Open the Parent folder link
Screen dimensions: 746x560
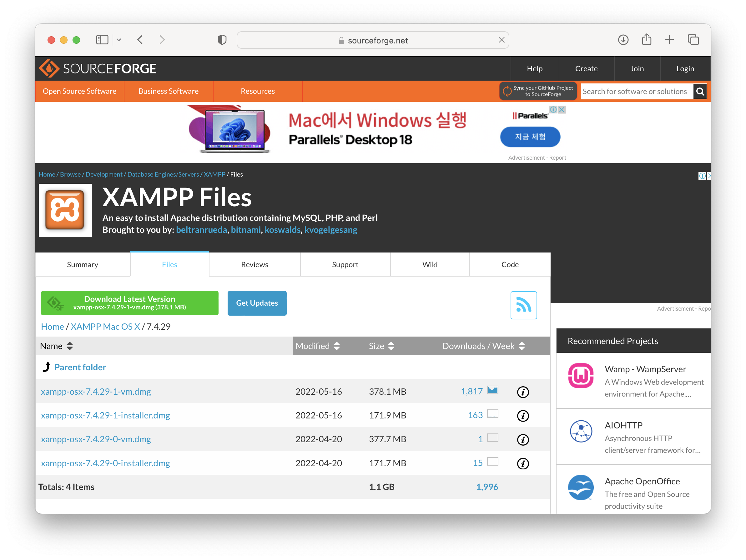click(x=80, y=367)
